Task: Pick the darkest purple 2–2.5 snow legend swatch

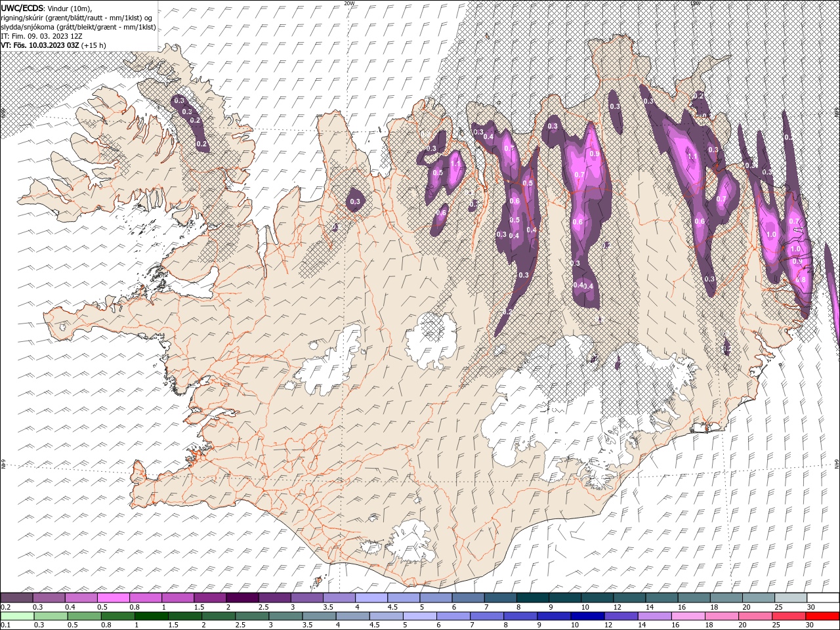Action: pos(242,598)
